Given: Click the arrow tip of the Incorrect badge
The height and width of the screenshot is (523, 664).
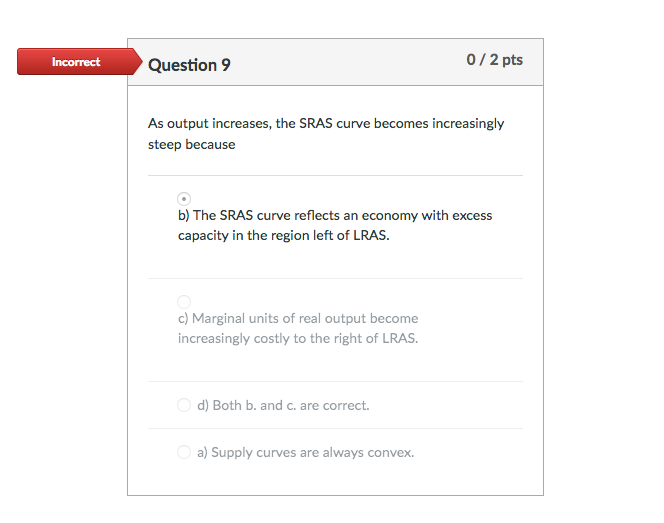Looking at the screenshot, I should pos(138,62).
